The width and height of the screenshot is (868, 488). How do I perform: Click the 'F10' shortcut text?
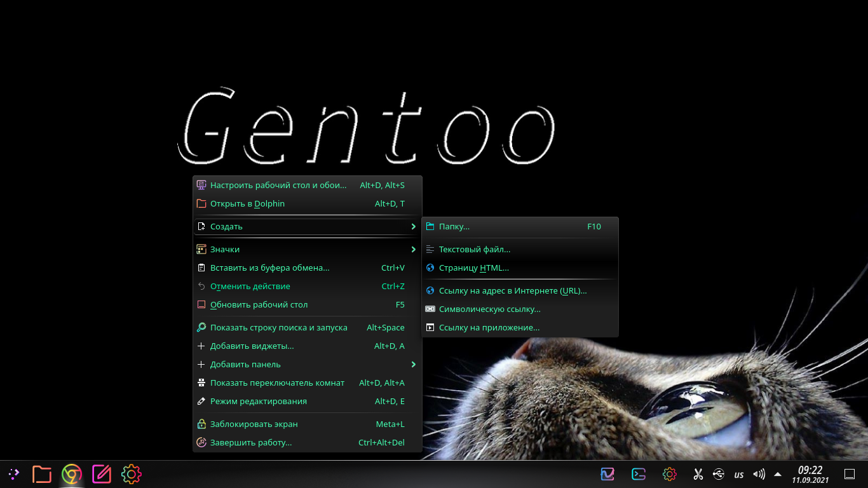point(594,226)
